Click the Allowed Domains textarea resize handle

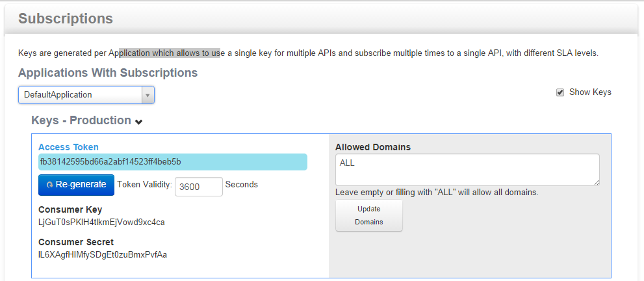click(x=596, y=182)
